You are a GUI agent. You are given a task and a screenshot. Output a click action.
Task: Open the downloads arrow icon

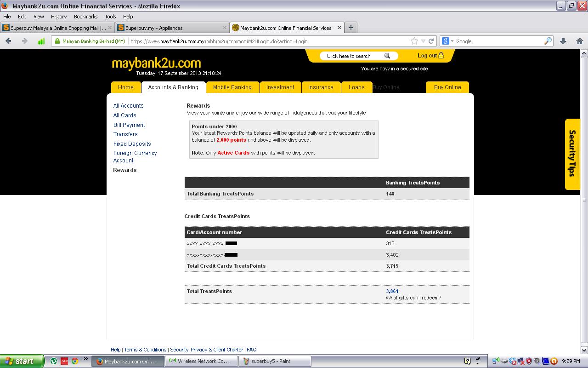pyautogui.click(x=563, y=41)
